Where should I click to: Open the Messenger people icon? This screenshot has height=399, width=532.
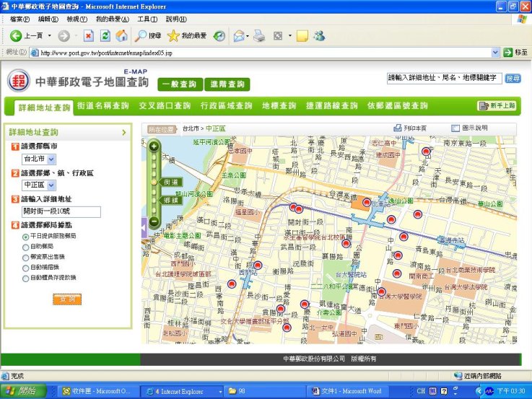tap(319, 35)
